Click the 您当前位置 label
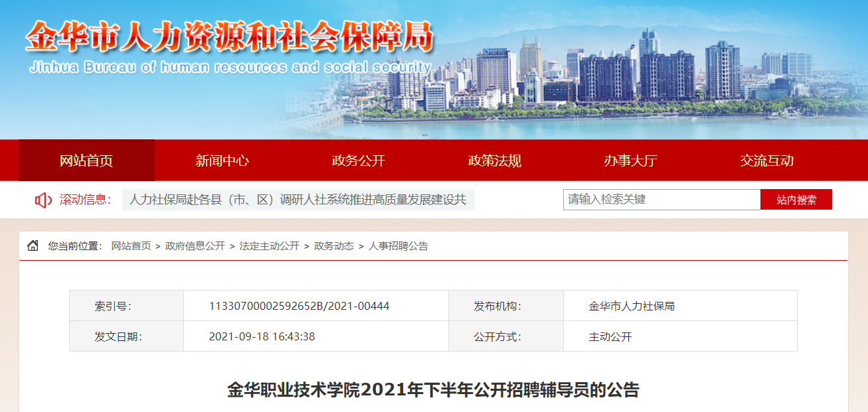The image size is (868, 412). (x=75, y=246)
